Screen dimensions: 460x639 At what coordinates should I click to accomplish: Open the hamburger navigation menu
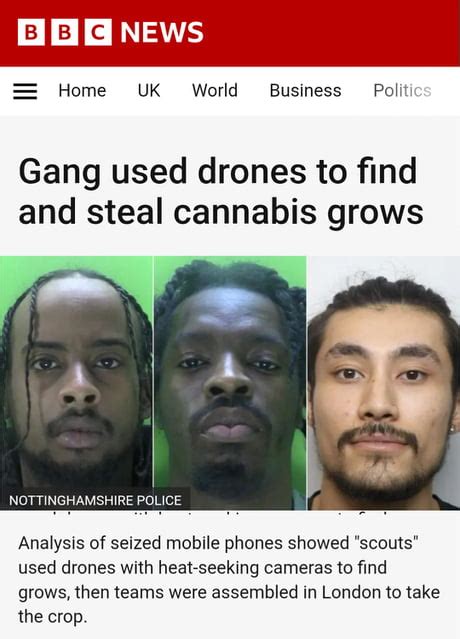coord(25,91)
